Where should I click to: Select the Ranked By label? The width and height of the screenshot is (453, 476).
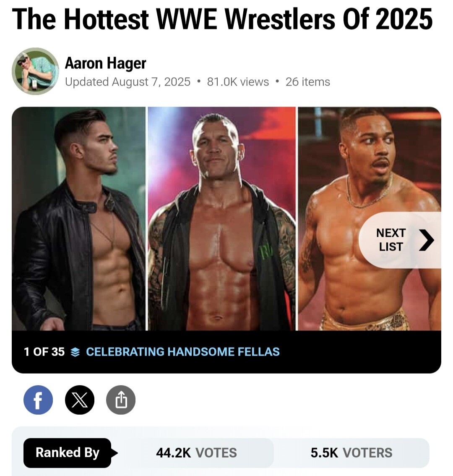pyautogui.click(x=67, y=452)
